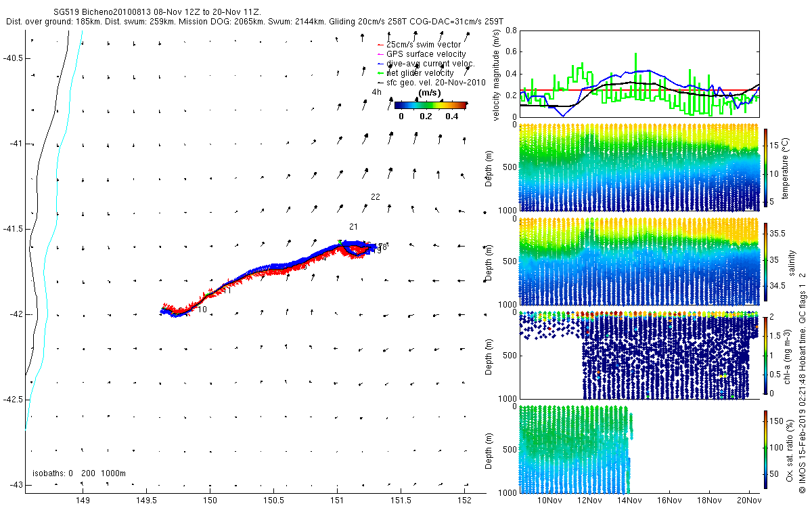Click longitude tick label '149'
This screenshot has width=812, height=508.
point(83,501)
